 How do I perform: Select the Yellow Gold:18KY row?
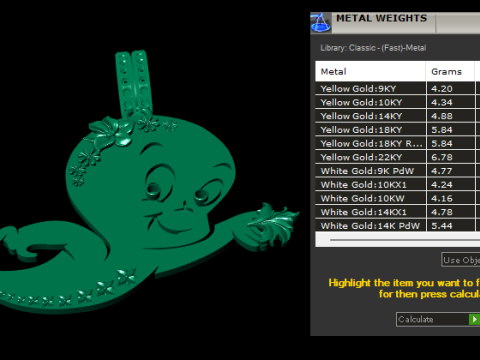click(398, 130)
